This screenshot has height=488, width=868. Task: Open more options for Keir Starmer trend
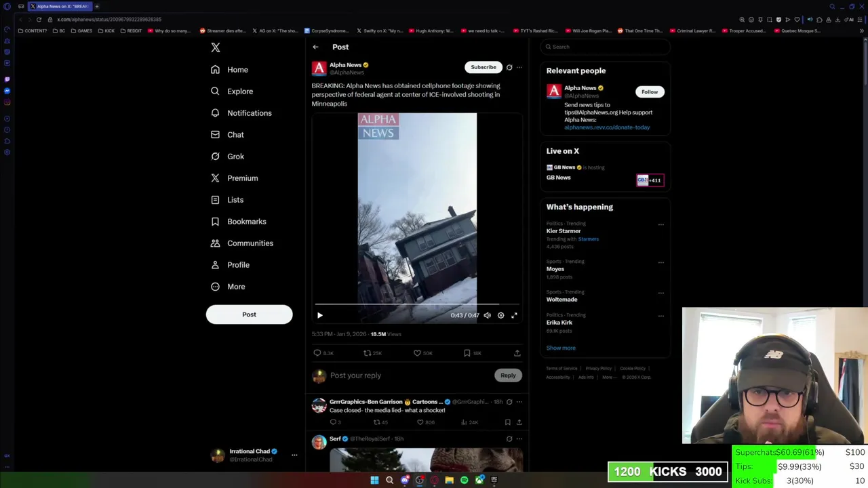tap(660, 224)
